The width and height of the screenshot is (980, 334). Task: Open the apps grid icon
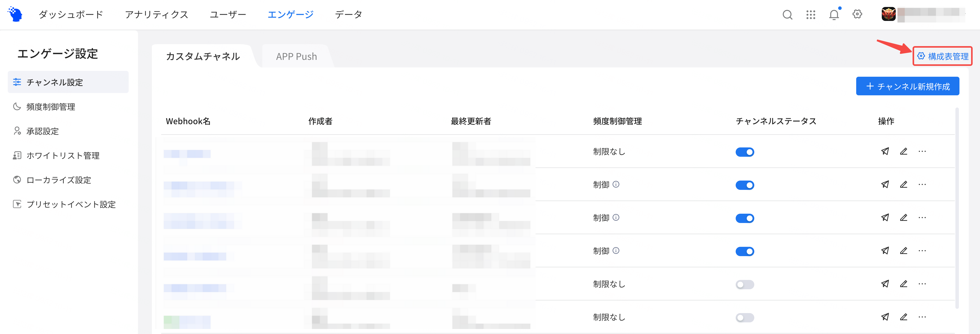[811, 15]
